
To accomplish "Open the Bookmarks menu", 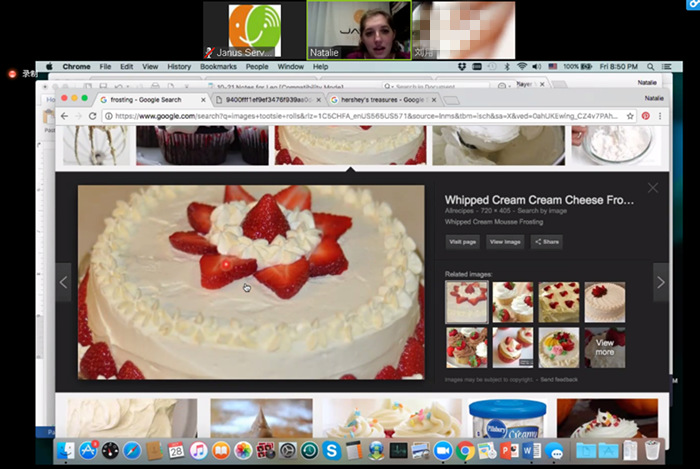I will coord(218,66).
